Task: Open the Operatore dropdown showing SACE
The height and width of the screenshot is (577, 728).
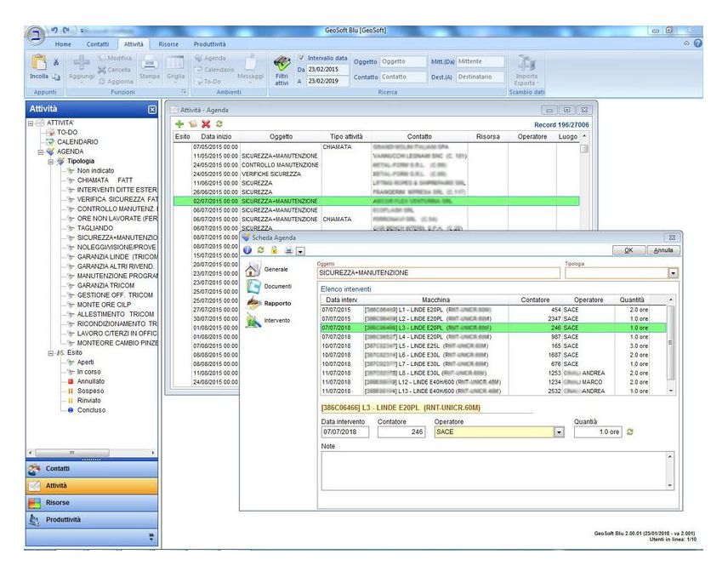Action: [x=559, y=432]
